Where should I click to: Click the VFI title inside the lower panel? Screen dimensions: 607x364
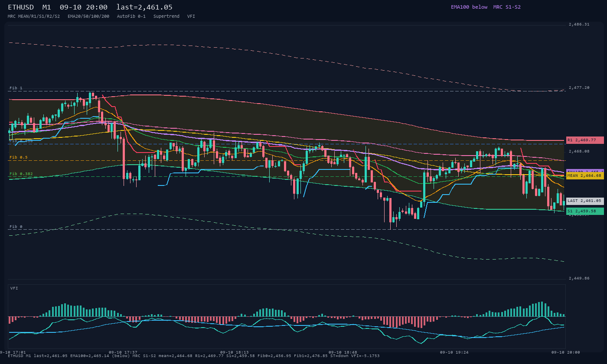(14, 288)
